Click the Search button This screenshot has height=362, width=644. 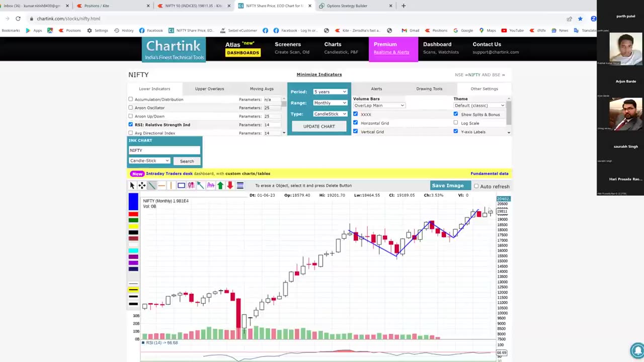pyautogui.click(x=187, y=161)
